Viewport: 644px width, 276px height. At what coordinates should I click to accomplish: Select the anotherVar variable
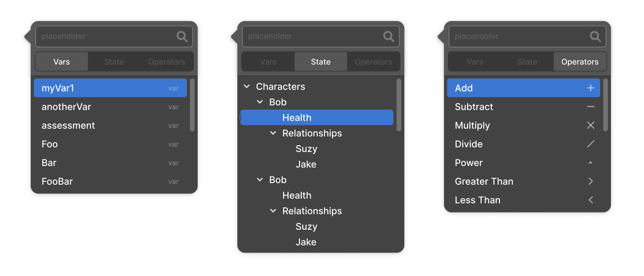(x=66, y=107)
